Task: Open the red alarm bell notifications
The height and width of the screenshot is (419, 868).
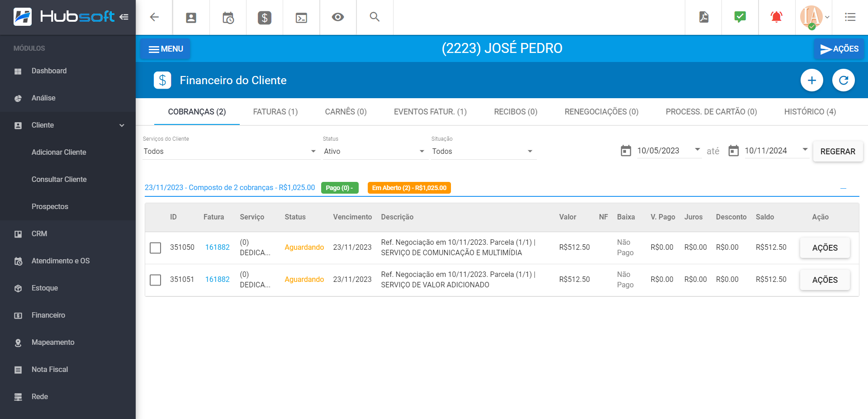Action: coord(777,17)
